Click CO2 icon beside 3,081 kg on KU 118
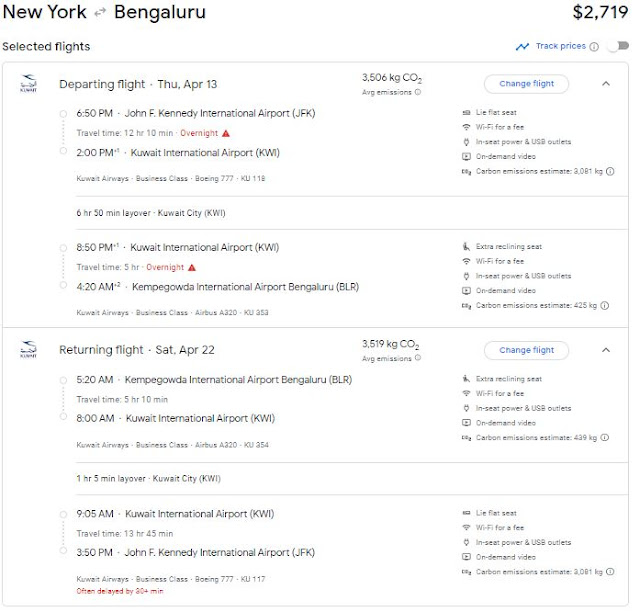 466,171
